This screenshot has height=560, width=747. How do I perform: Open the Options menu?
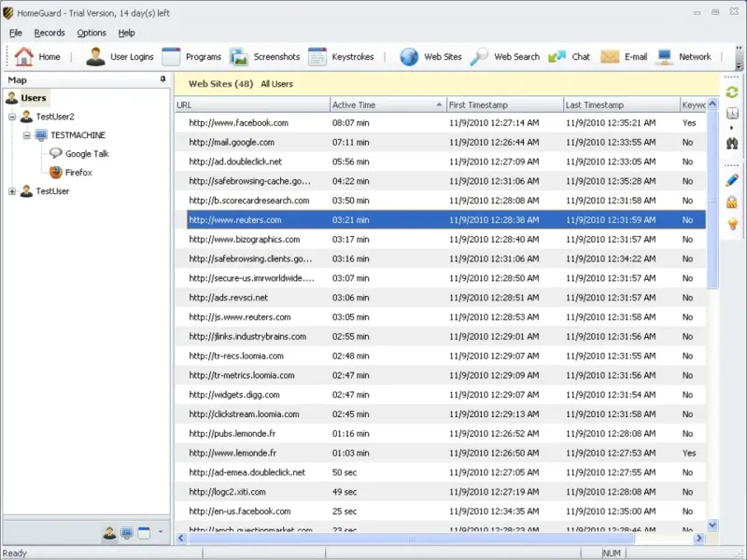[92, 33]
